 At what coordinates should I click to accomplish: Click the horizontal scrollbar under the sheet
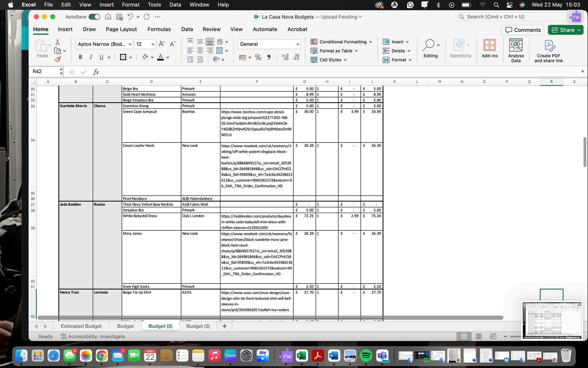(x=270, y=318)
